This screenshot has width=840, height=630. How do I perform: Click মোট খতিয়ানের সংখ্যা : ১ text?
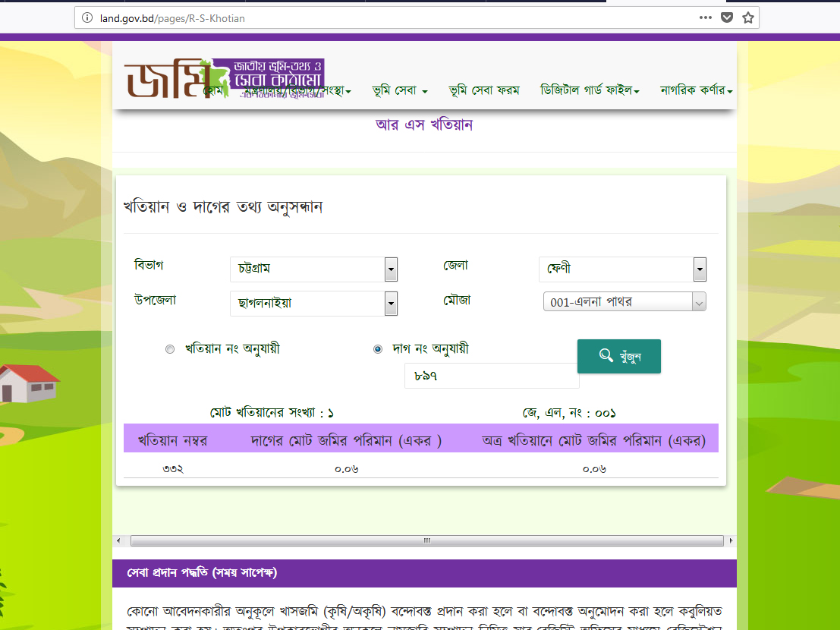pyautogui.click(x=272, y=413)
